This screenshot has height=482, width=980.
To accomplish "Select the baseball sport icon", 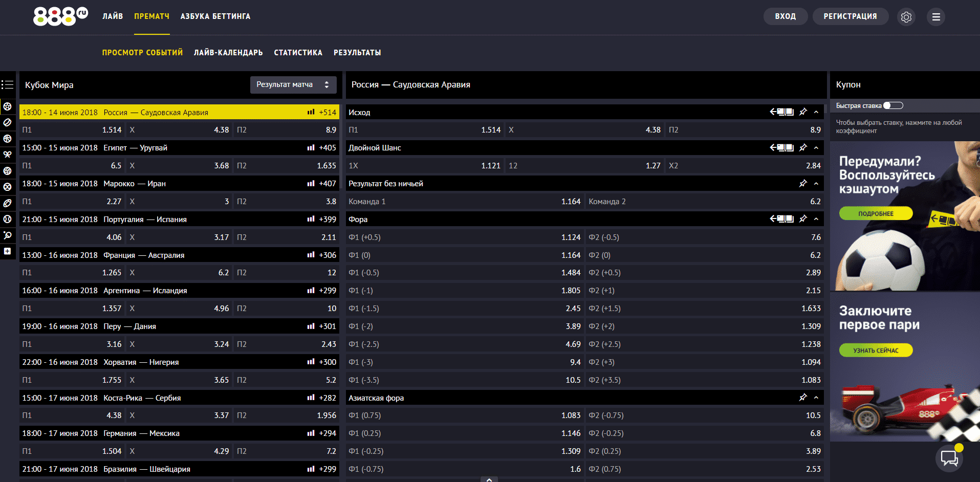I will click(x=7, y=219).
